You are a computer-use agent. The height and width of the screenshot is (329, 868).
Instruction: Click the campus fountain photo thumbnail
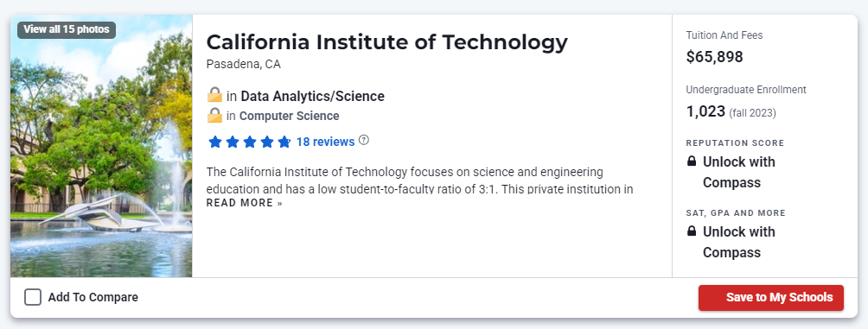pos(101,146)
